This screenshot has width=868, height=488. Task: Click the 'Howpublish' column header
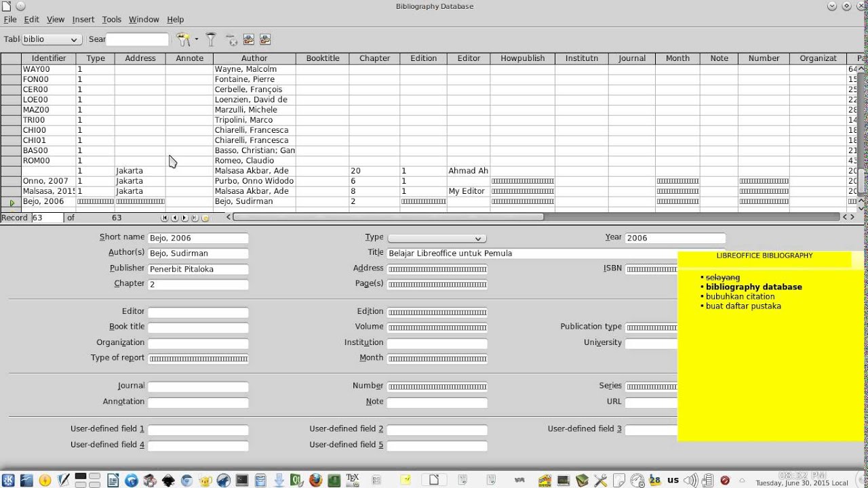[522, 58]
